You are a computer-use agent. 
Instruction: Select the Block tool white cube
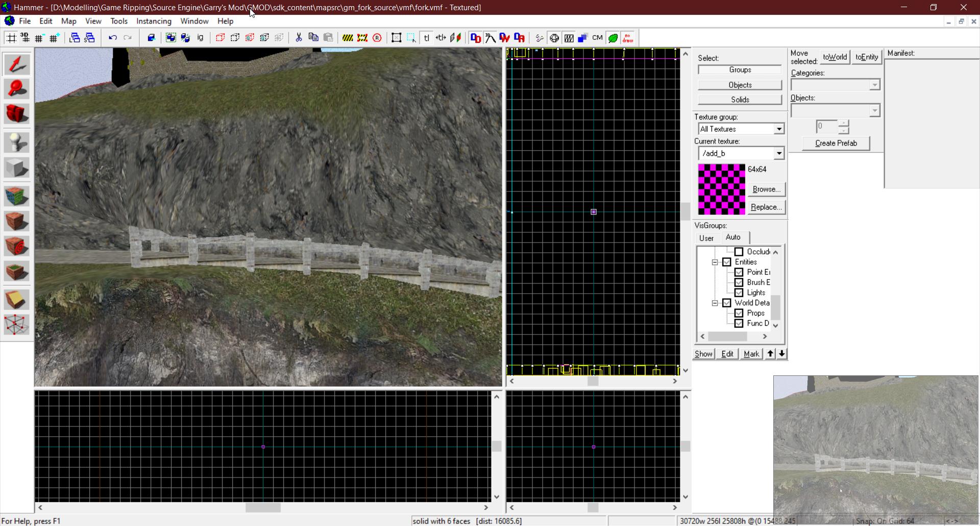tap(17, 168)
